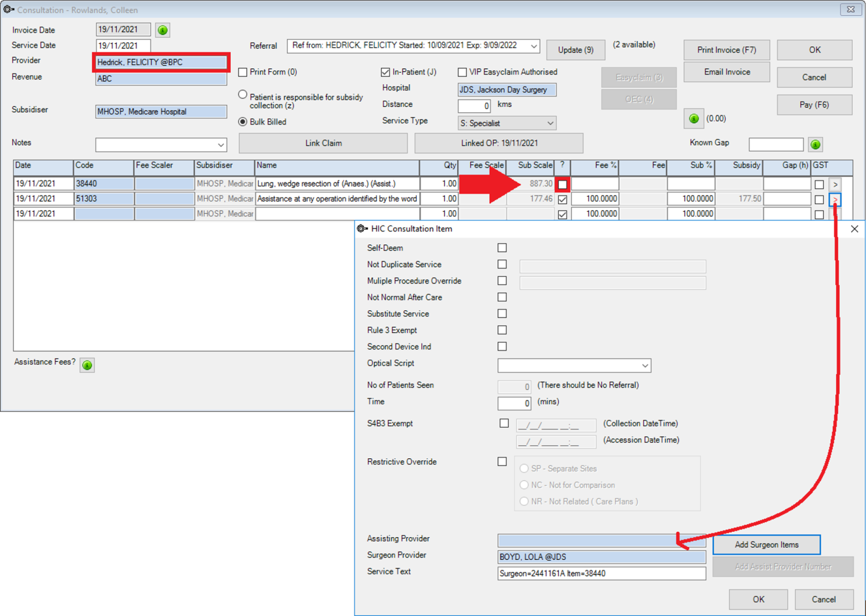Untick the ? checkbox on 51303 row
The width and height of the screenshot is (866, 616).
point(562,199)
